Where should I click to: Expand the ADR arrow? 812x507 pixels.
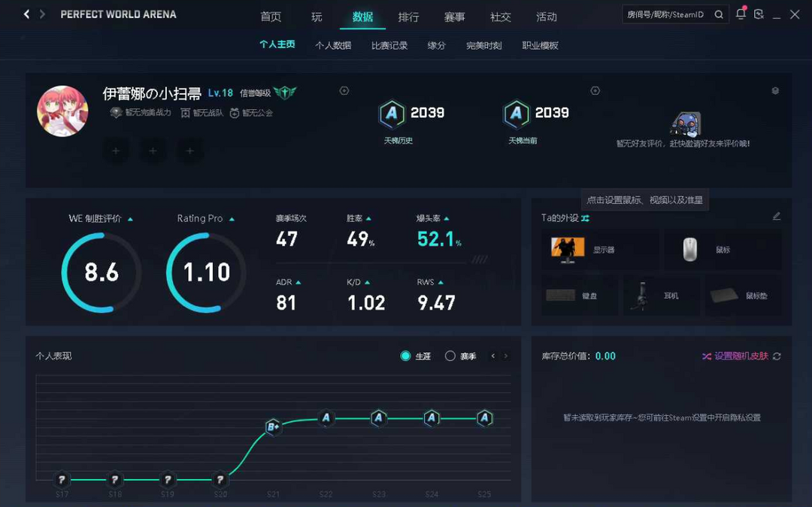click(x=298, y=283)
